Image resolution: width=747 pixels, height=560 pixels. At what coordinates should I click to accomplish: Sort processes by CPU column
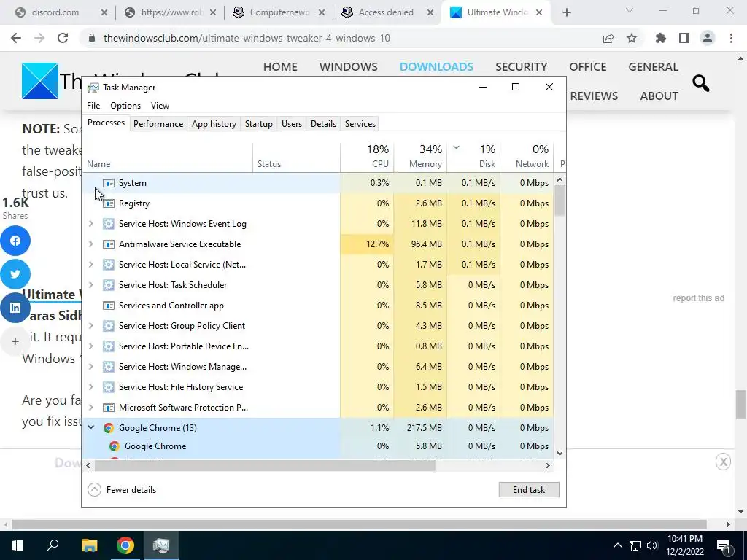point(368,157)
